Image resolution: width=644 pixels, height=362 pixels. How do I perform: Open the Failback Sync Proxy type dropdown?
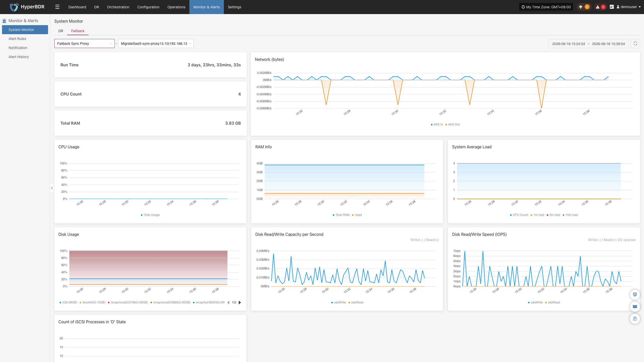85,43
